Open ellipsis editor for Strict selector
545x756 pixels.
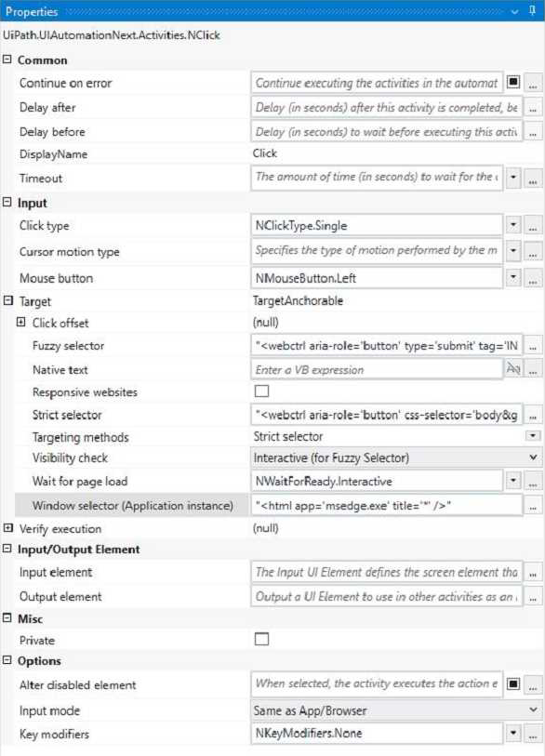tap(533, 415)
